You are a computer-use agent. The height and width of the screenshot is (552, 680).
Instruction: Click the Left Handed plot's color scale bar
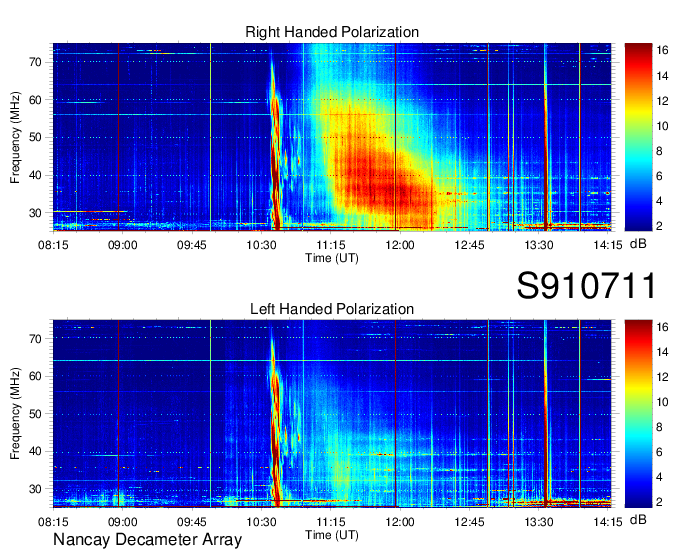(638, 414)
